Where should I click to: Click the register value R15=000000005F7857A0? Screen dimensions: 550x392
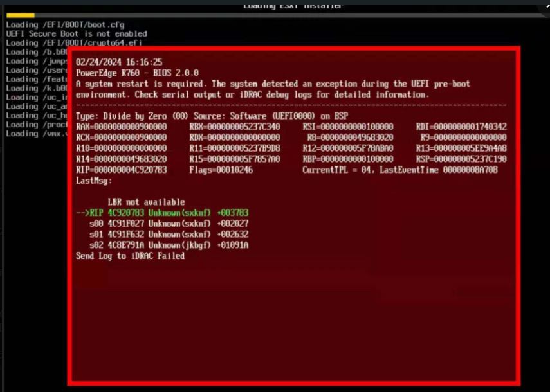point(235,159)
